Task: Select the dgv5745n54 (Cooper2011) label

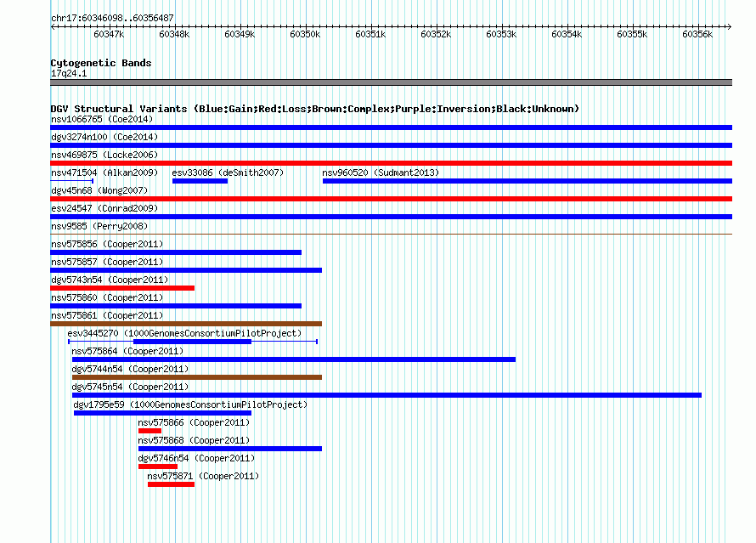Action: click(x=130, y=387)
